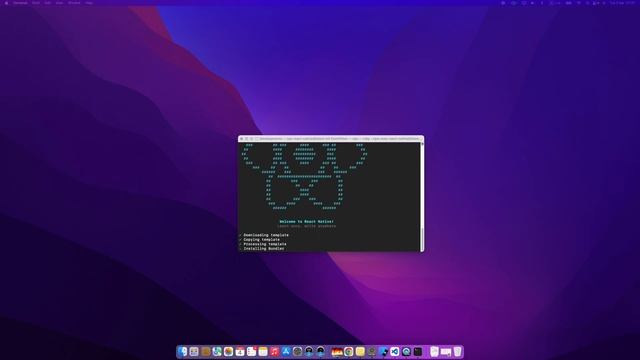This screenshot has height=360, width=640.
Task: Open the Edit menu
Action: 48,3
